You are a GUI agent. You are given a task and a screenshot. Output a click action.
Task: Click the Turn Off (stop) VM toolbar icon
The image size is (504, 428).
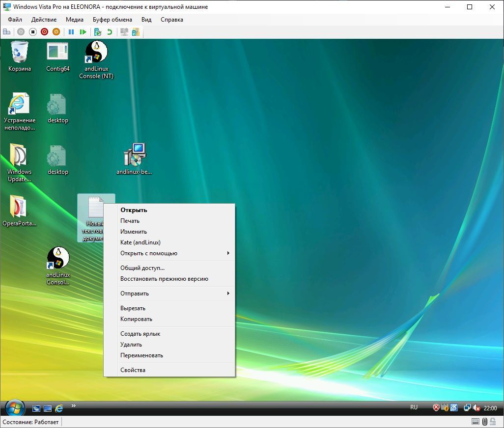(x=32, y=32)
